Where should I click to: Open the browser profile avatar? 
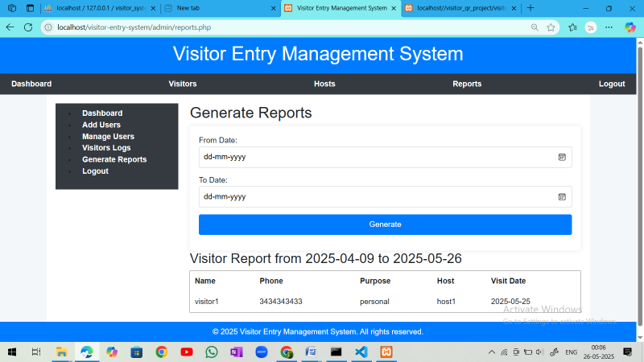[x=591, y=27]
